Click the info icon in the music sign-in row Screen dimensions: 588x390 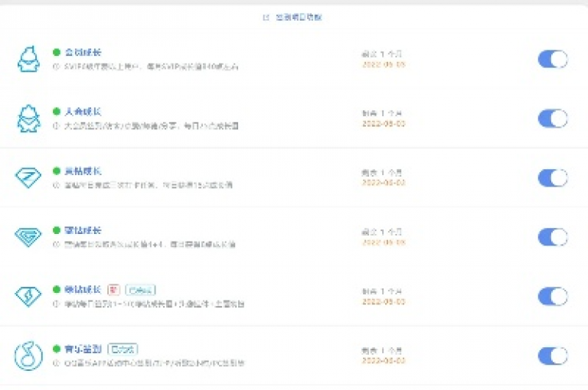click(56, 362)
